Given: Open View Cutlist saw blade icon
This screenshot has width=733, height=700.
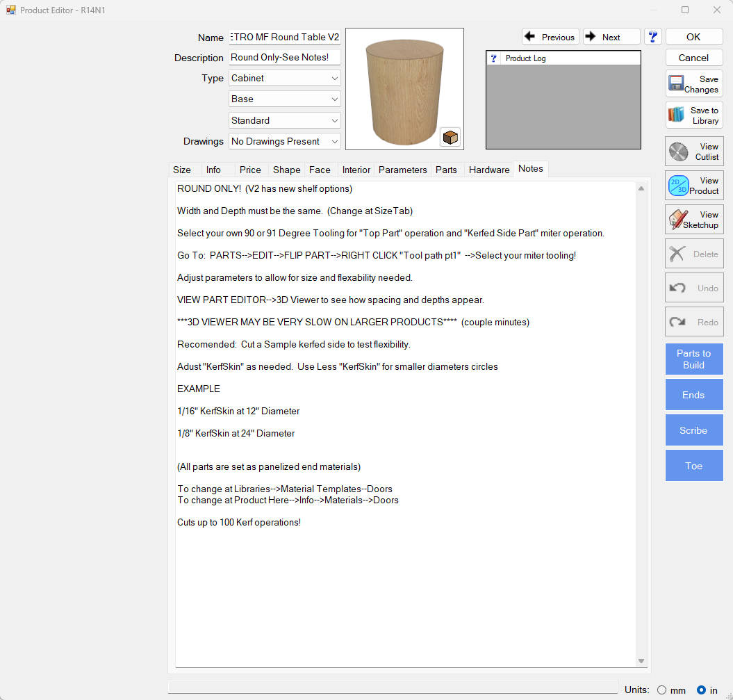Looking at the screenshot, I should coord(677,152).
